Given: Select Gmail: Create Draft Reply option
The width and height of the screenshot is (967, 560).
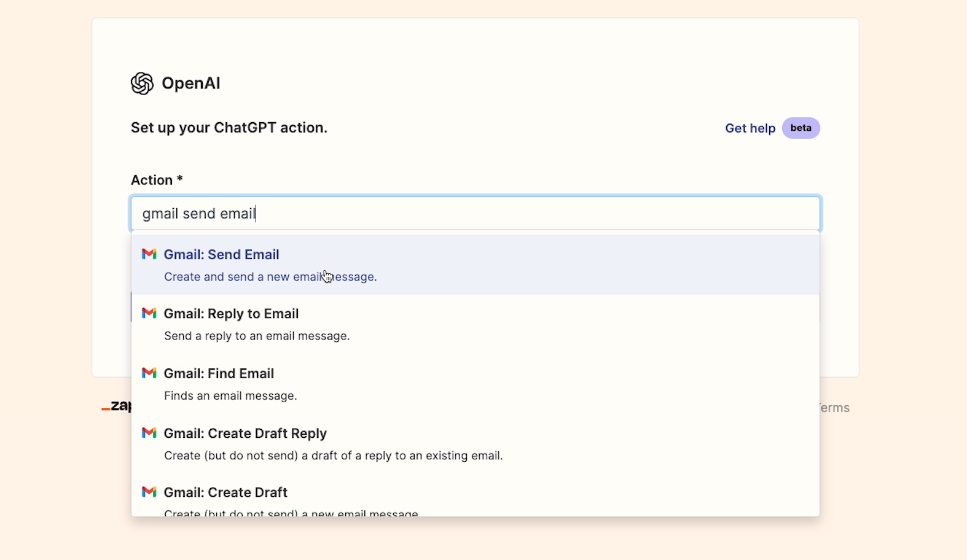Looking at the screenshot, I should coord(476,443).
